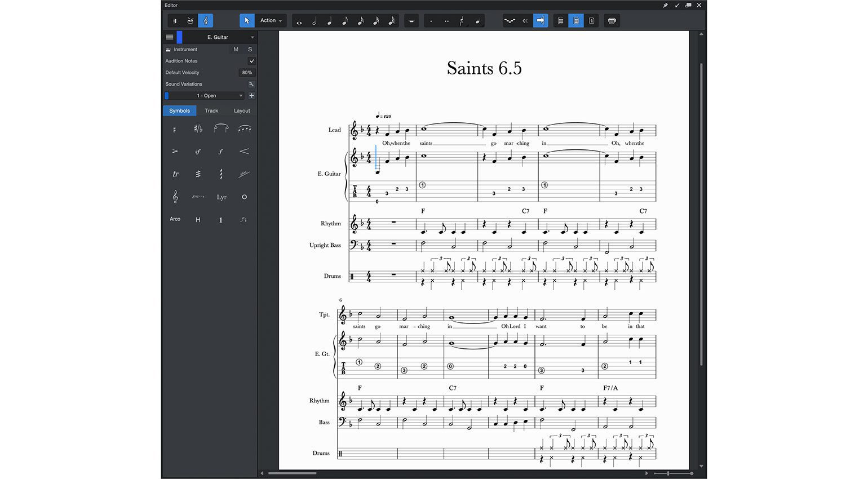Open the Action dropdown menu

click(x=270, y=20)
